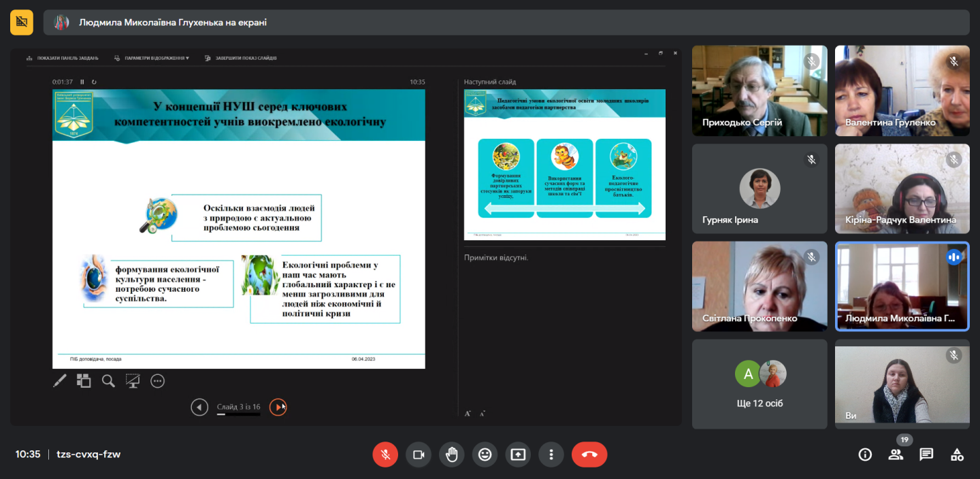Screen dimensions: 980x479
Task: Toggle the camera in the call bar
Action: click(419, 455)
